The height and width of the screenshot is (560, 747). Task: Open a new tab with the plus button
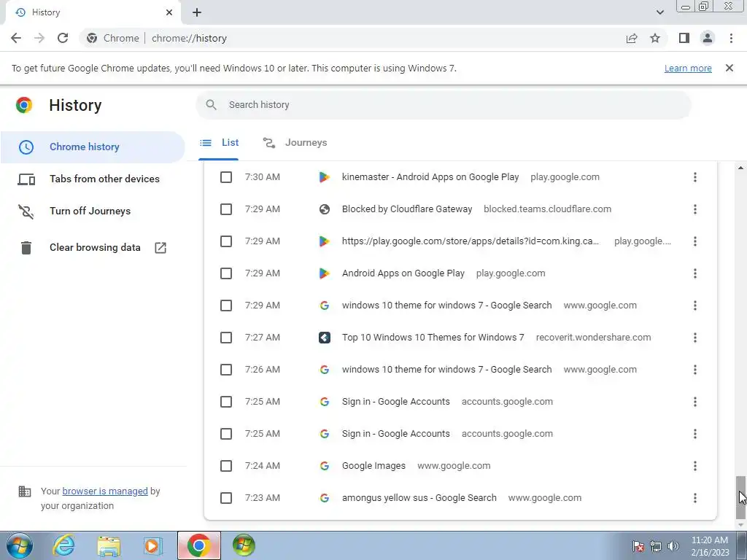click(x=197, y=12)
